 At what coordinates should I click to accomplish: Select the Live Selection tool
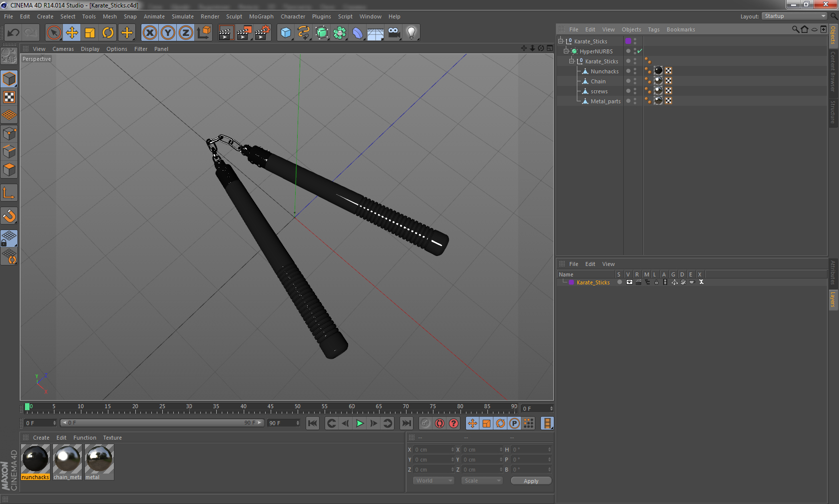click(x=54, y=33)
